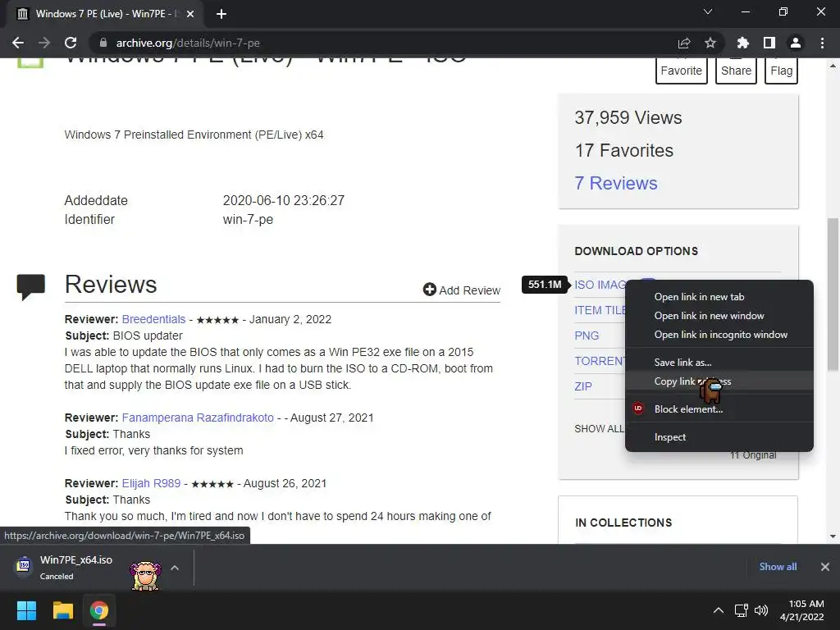Click the Win7PE_x64.iso filename in downloads
The height and width of the screenshot is (630, 840).
click(76, 559)
